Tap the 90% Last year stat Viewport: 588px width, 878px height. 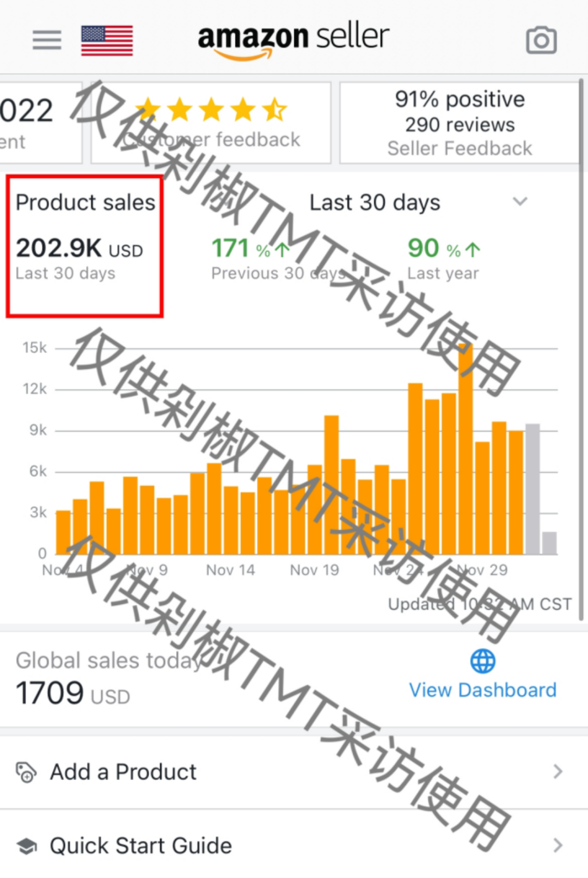coord(442,256)
